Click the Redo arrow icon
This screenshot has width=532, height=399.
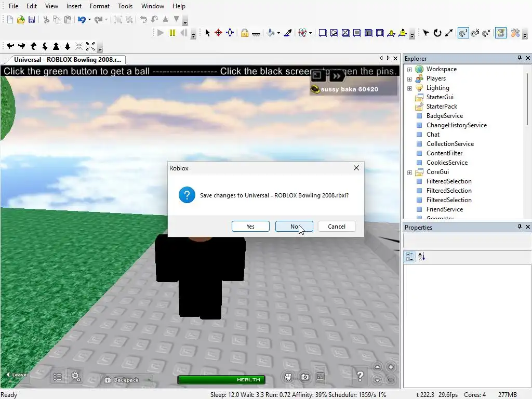point(98,19)
